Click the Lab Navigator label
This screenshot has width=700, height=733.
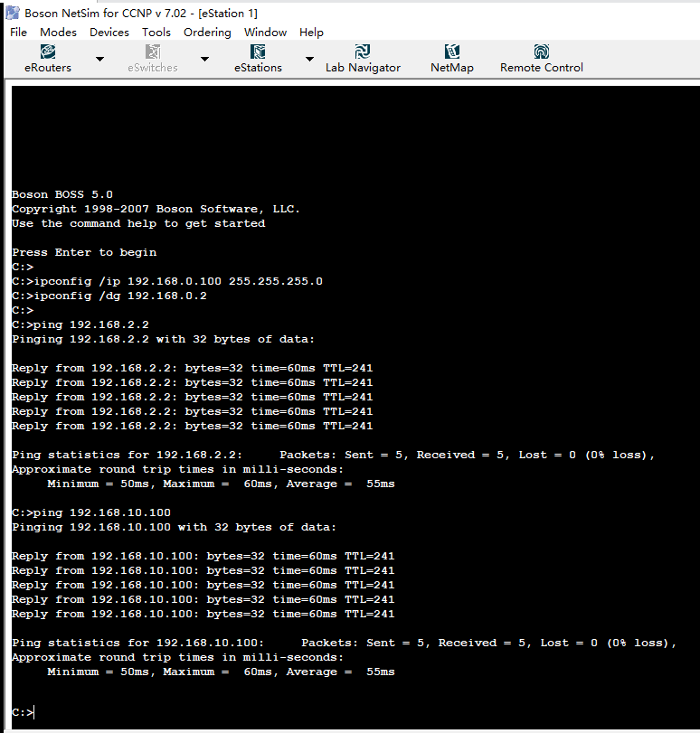click(x=363, y=68)
